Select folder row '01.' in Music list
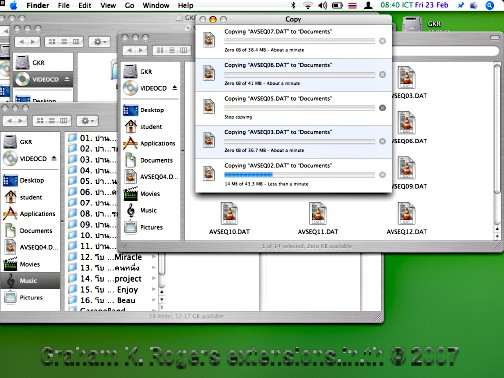504x378 pixels. coord(92,138)
